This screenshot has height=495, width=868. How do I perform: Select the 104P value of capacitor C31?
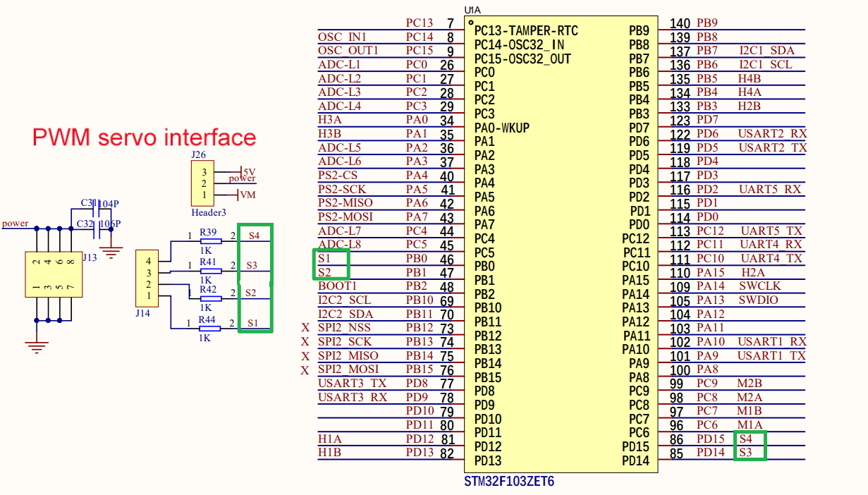pos(109,204)
